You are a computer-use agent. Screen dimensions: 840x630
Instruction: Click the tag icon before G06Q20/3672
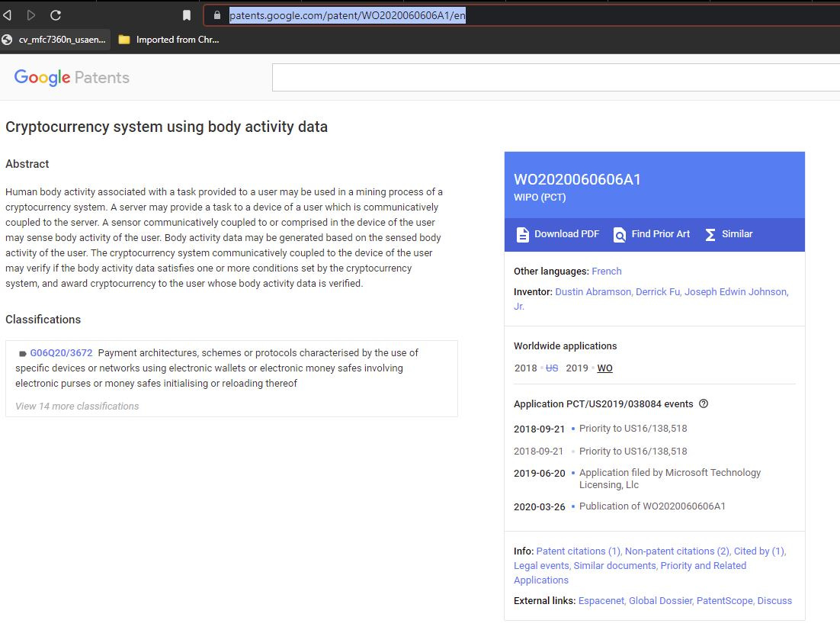[23, 354]
